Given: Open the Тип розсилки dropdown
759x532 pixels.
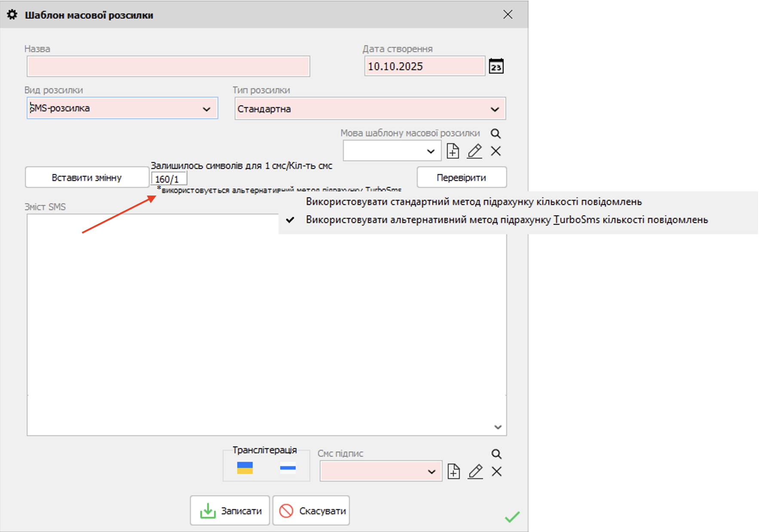Looking at the screenshot, I should [x=495, y=110].
